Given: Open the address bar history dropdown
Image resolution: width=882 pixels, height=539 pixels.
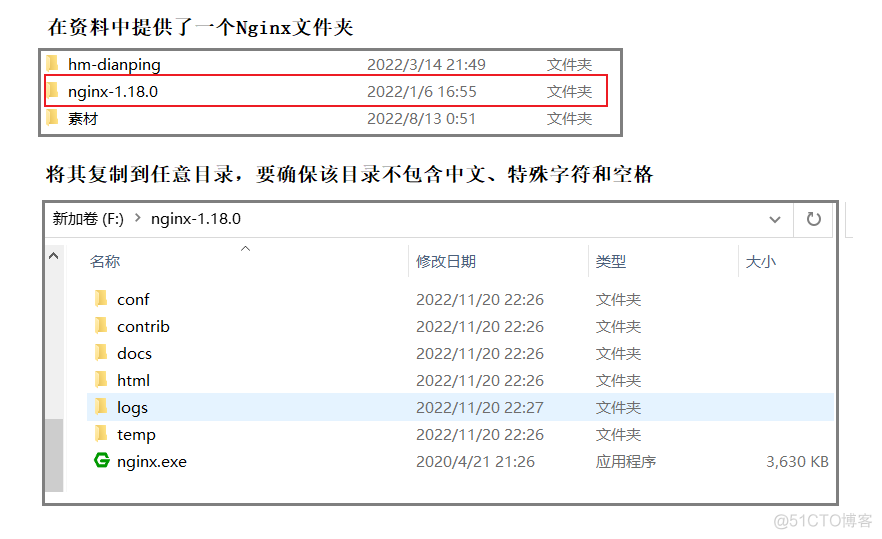Looking at the screenshot, I should [x=775, y=219].
